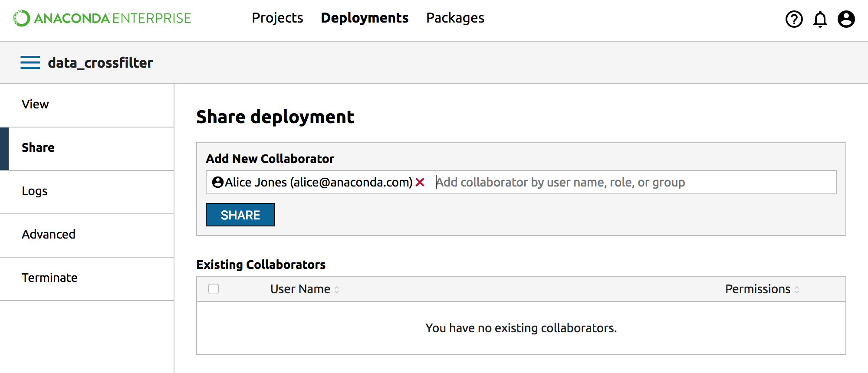
Task: Click the Anaconda Enterprise logo
Action: [x=102, y=18]
